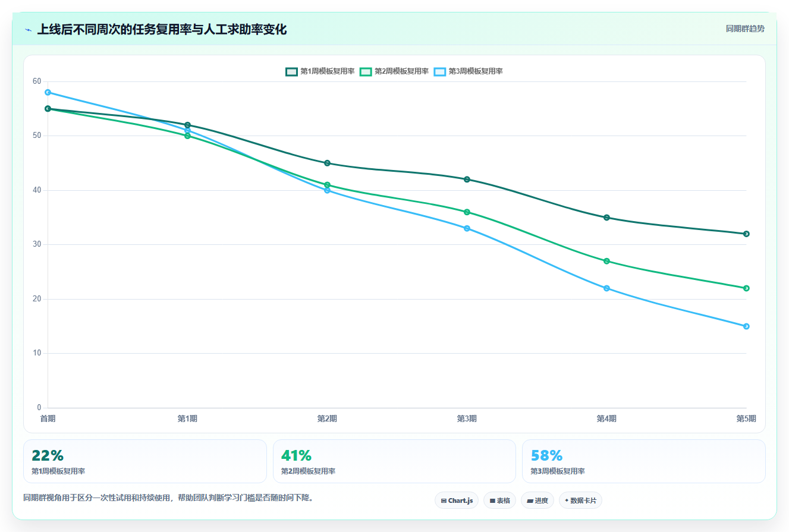Select the blue 第3周 point at 第5期
The width and height of the screenshot is (789, 532).
(746, 326)
